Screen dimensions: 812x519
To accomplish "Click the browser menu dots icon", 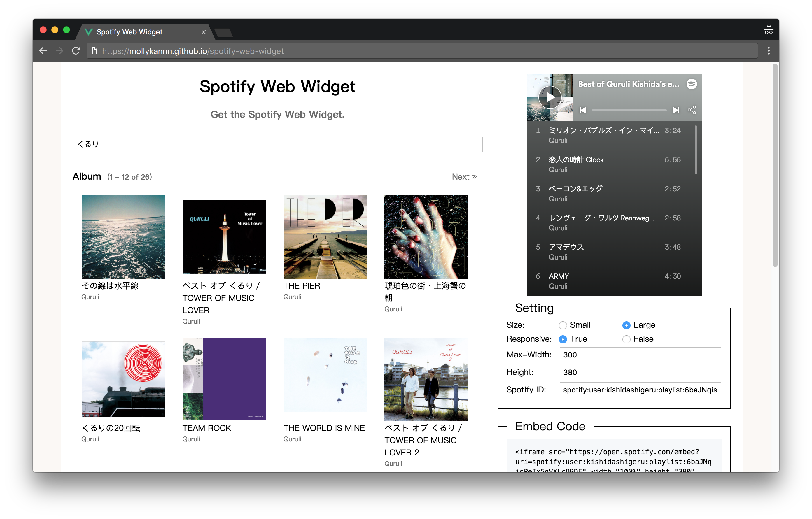I will tap(769, 51).
